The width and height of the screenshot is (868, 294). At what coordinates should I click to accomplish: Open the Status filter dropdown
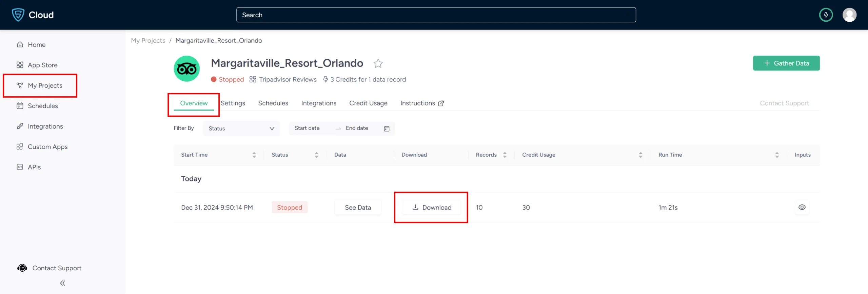(241, 129)
